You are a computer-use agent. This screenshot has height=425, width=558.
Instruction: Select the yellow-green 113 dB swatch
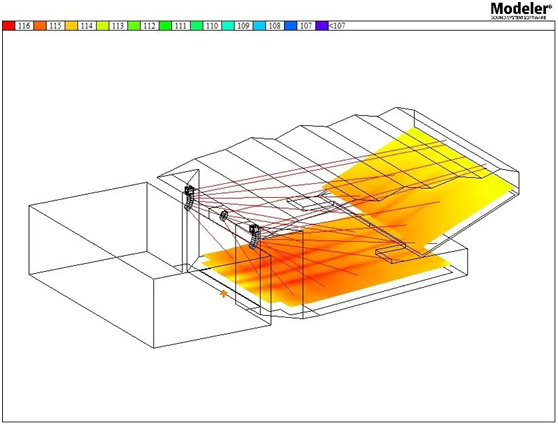102,26
